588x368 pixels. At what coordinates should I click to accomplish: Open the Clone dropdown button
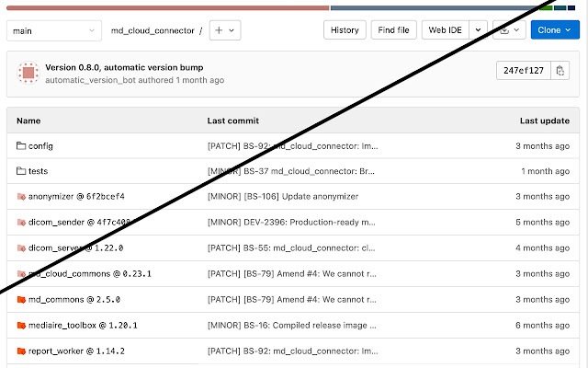(x=555, y=30)
